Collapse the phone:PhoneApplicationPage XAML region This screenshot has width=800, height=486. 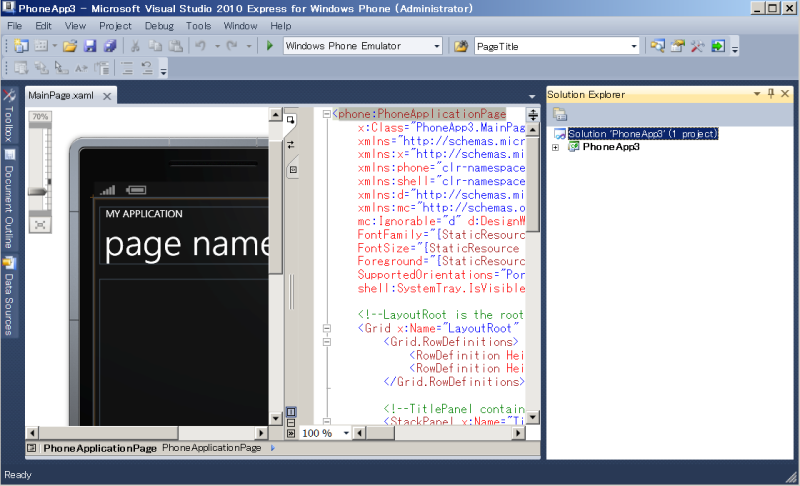(327, 114)
